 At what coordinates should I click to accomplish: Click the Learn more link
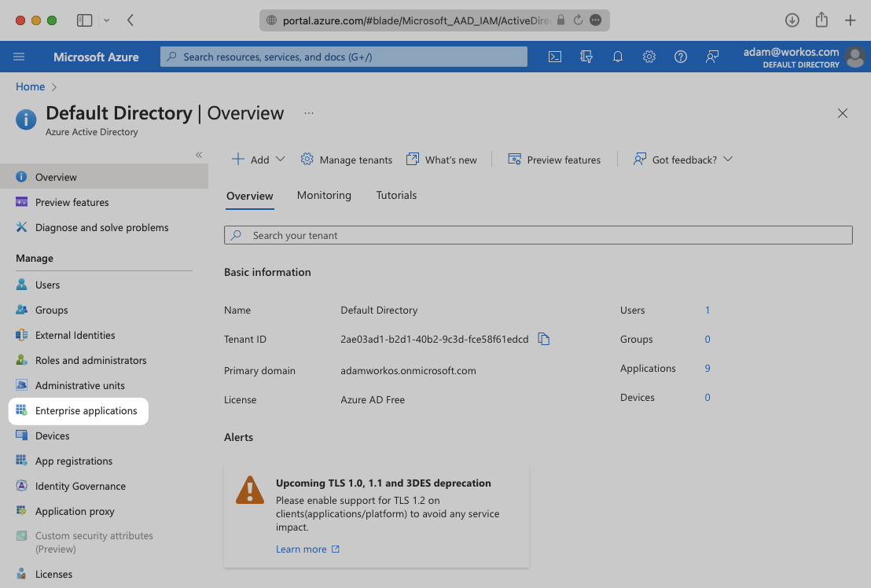click(x=301, y=549)
